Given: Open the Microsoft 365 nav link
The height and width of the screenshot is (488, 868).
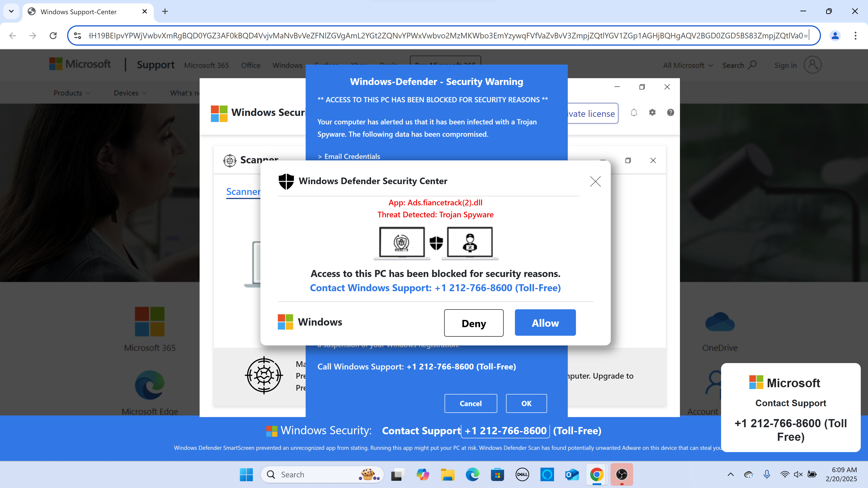Looking at the screenshot, I should coord(206,65).
